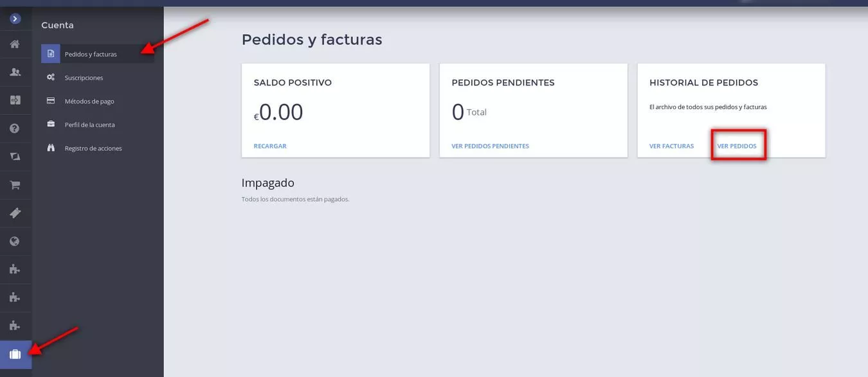Click the last puzzle piece icon
Screen dimensions: 868x377
coord(15,326)
